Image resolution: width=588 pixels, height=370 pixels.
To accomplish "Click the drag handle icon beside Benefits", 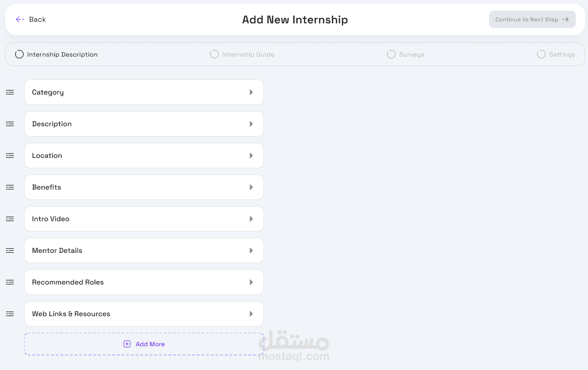I will pos(10,187).
